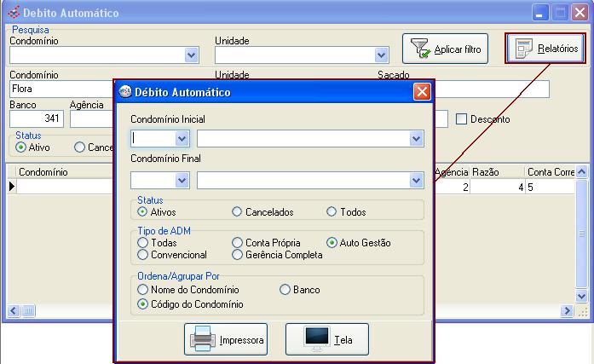
Task: Enable the Desconto checkbox
Action: tap(462, 119)
